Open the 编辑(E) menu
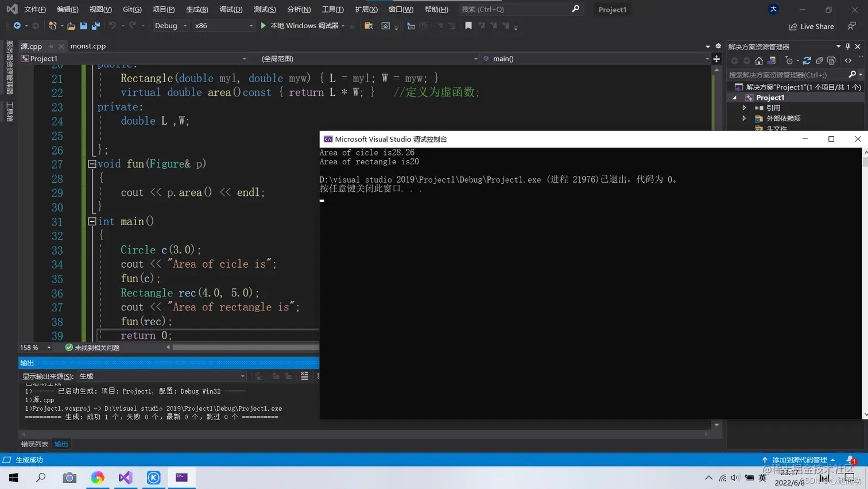Viewport: 868px width, 489px height. click(x=68, y=9)
